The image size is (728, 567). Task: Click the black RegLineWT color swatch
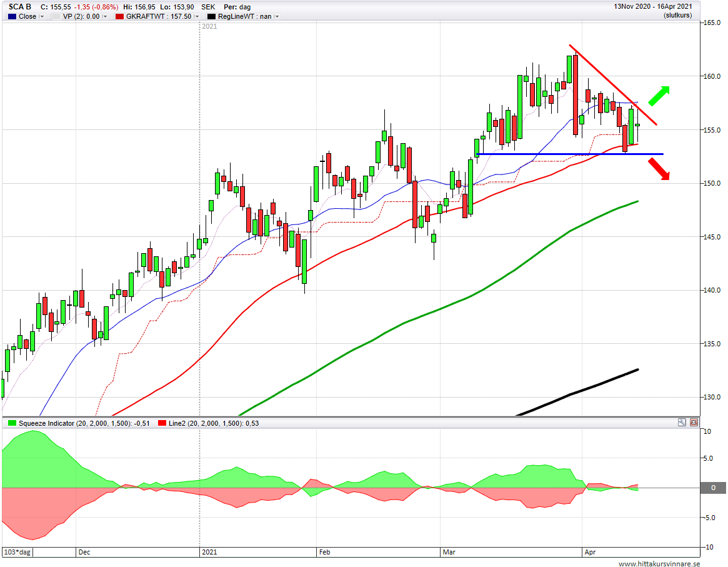coord(211,16)
